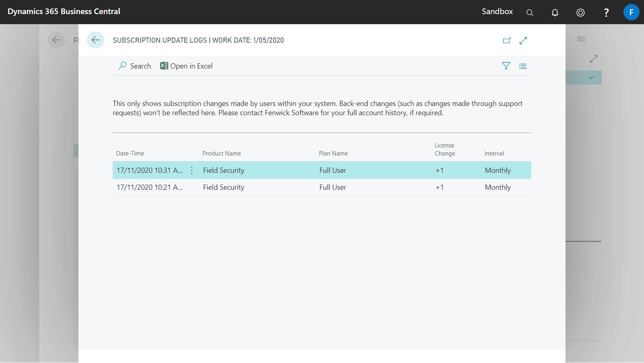The height and width of the screenshot is (363, 644).
Task: Click the dimmed back arrow on background page
Action: tap(56, 40)
